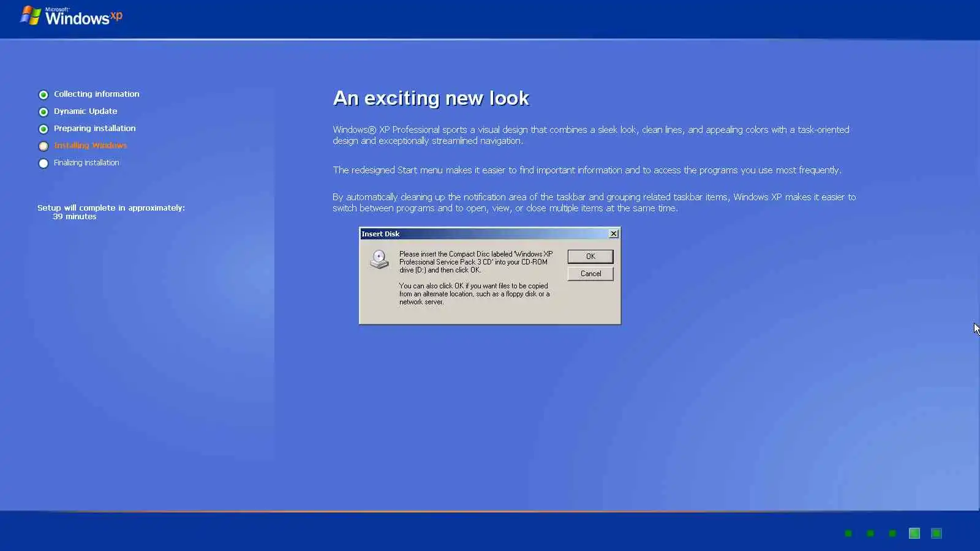Click the paragraph starting 'The redesigned Start menu'
This screenshot has height=551, width=980.
click(587, 170)
